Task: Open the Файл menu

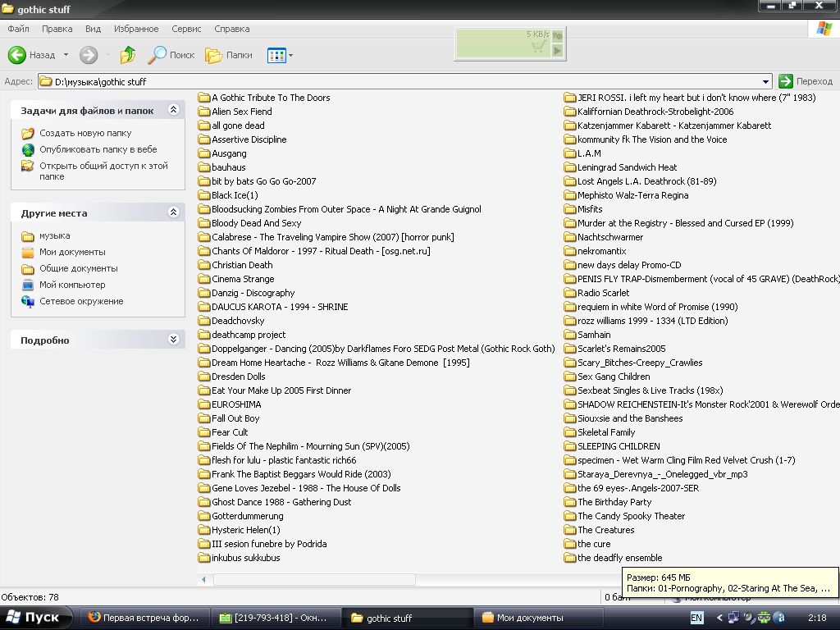Action: tap(18, 29)
